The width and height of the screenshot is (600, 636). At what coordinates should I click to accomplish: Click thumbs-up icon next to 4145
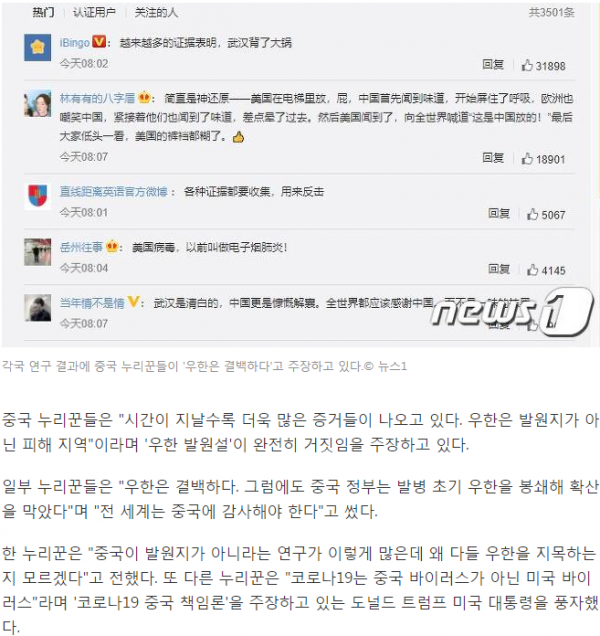pyautogui.click(x=532, y=270)
